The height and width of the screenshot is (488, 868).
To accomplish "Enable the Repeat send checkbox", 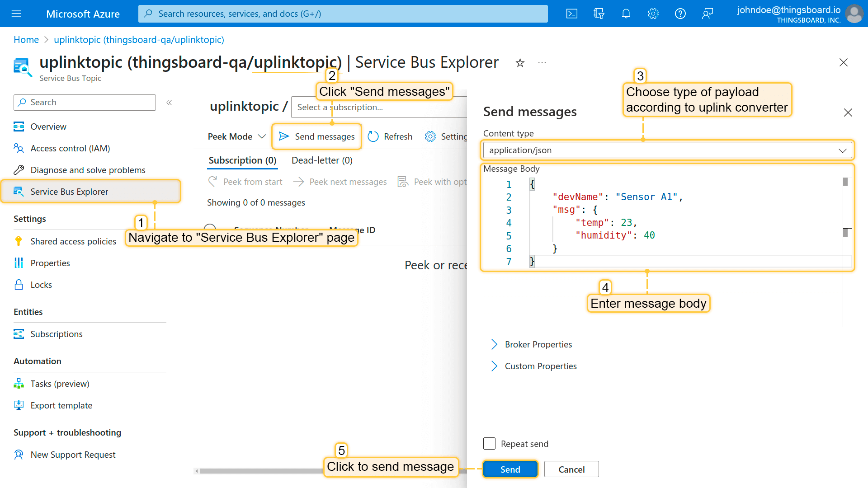I will (x=489, y=443).
